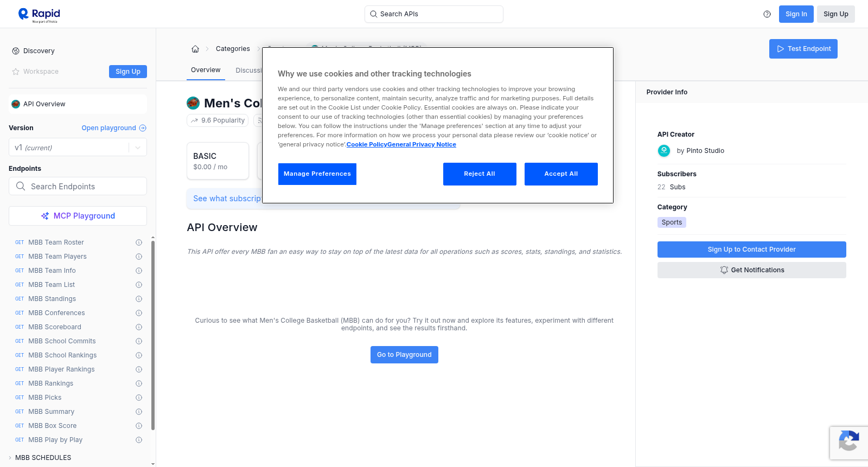Click the Pinto Studio avatar icon

664,151
